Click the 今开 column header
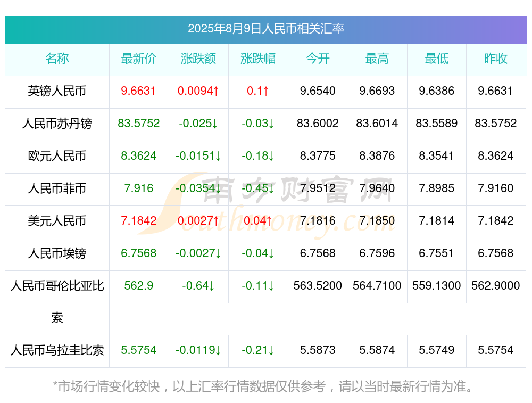Viewport: 532px width, 403px height. coord(318,59)
